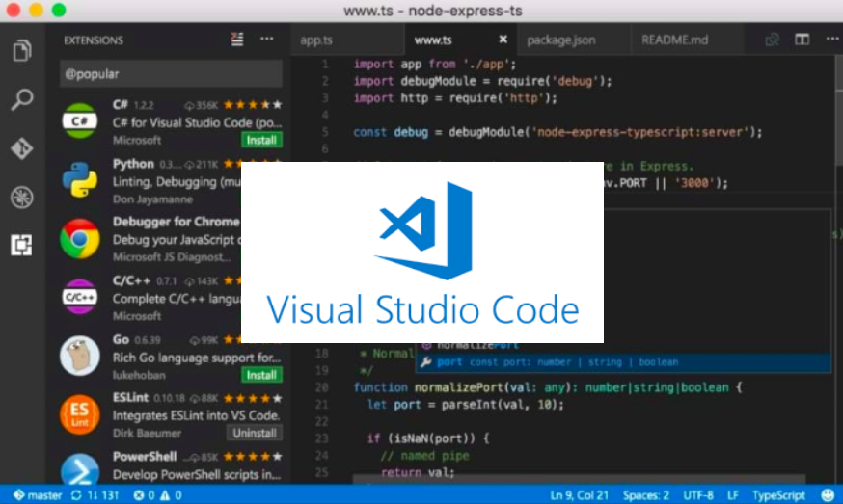843x504 pixels.
Task: Click the PowerShell extension icon
Action: 79,469
